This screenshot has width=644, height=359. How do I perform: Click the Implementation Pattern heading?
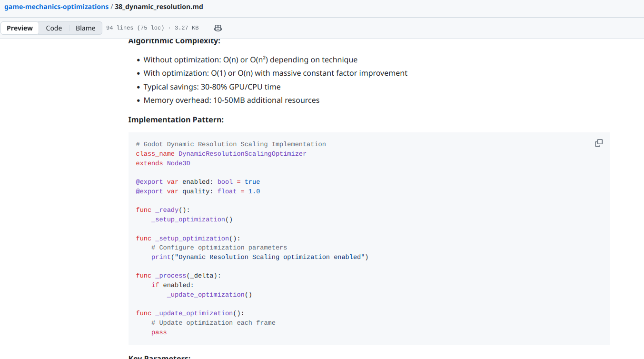click(x=176, y=120)
